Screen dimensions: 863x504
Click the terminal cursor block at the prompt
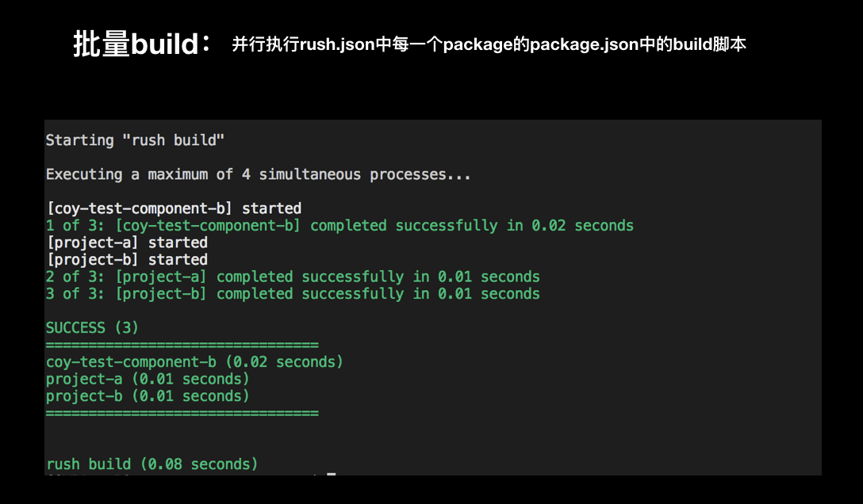(332, 474)
